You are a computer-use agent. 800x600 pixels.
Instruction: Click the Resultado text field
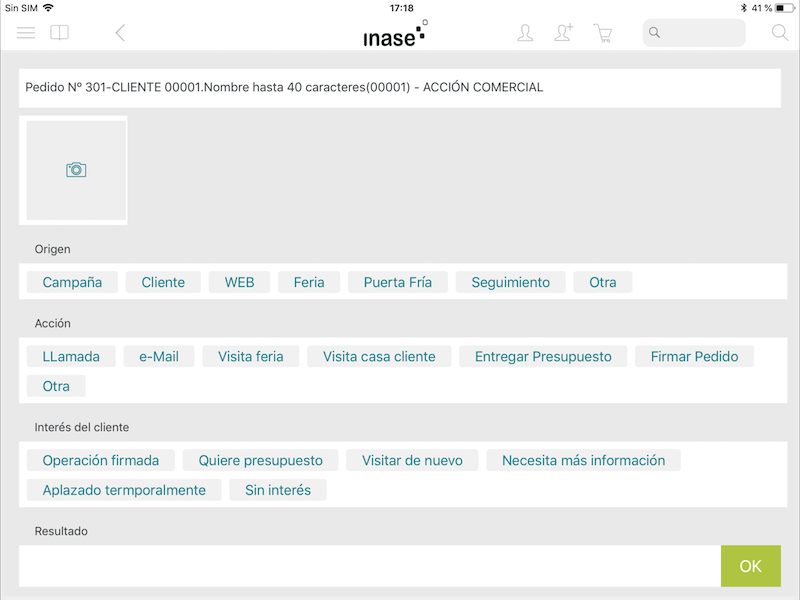coord(370,566)
